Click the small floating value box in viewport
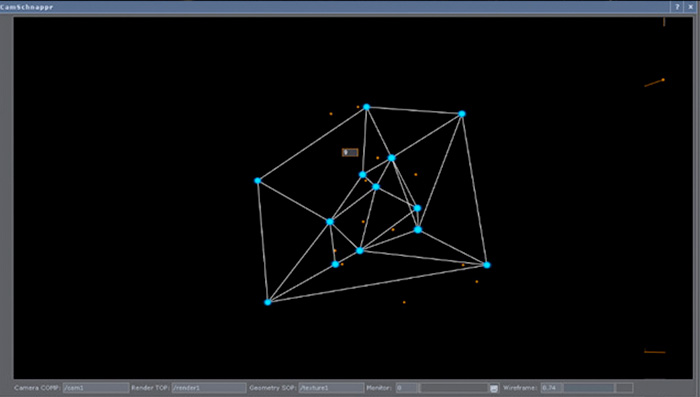700x397 pixels. pos(350,152)
